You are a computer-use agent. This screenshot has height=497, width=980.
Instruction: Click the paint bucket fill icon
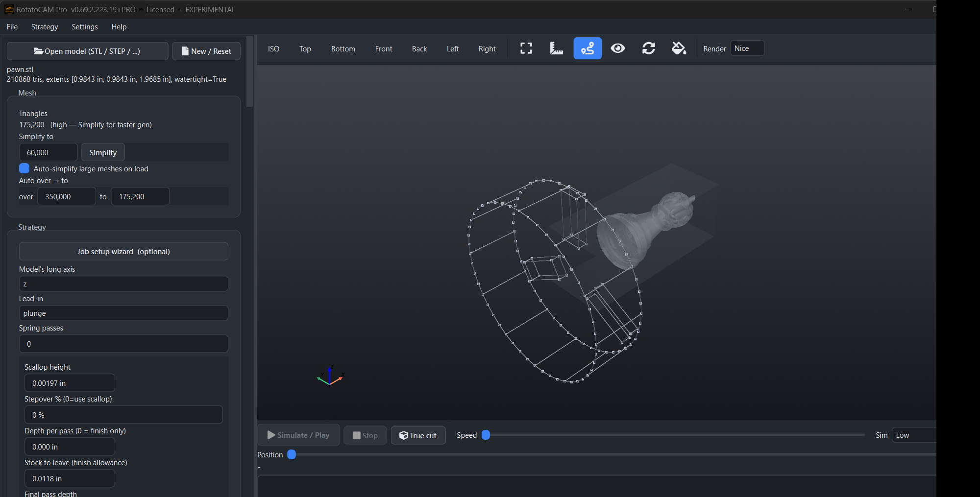click(x=679, y=48)
